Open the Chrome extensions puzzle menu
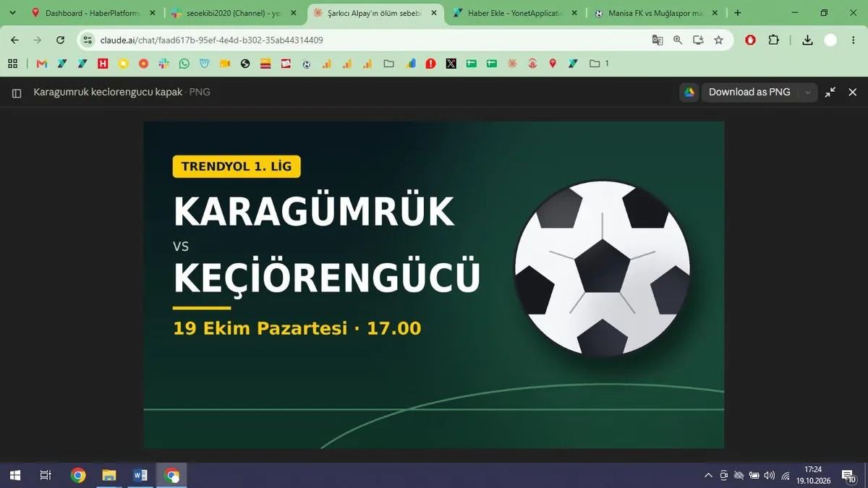Image resolution: width=868 pixels, height=488 pixels. pyautogui.click(x=773, y=40)
